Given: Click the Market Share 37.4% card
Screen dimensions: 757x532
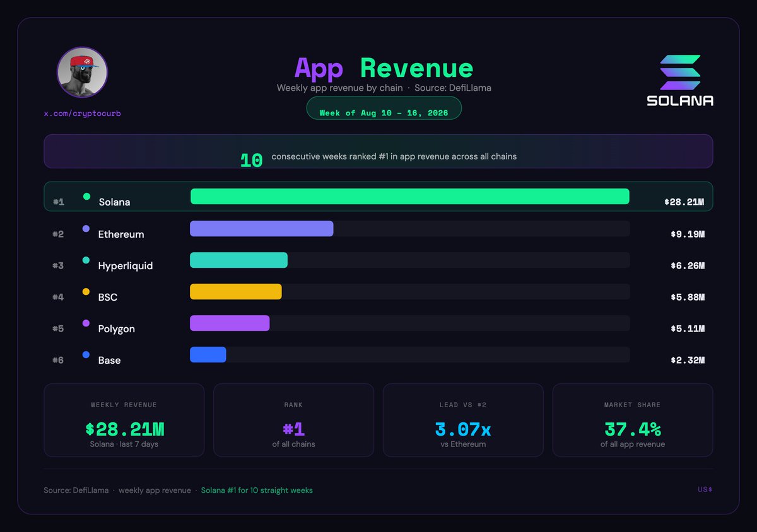Looking at the screenshot, I should click(633, 420).
